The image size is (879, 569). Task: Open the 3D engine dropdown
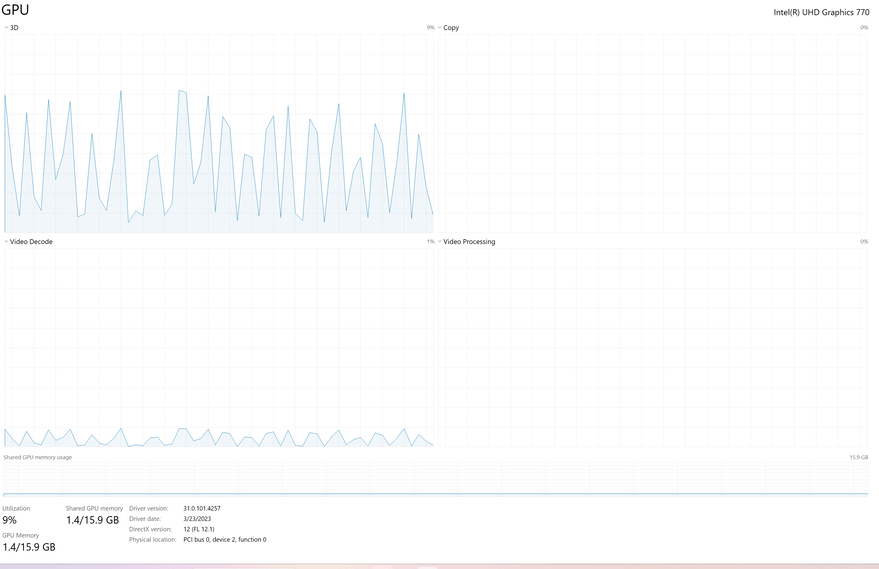11,27
